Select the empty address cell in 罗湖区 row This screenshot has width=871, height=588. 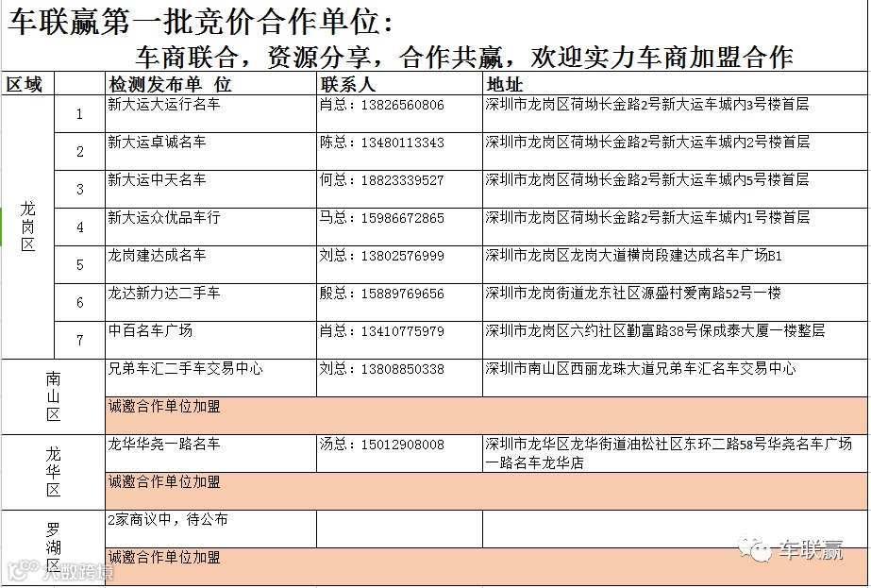tap(675, 529)
